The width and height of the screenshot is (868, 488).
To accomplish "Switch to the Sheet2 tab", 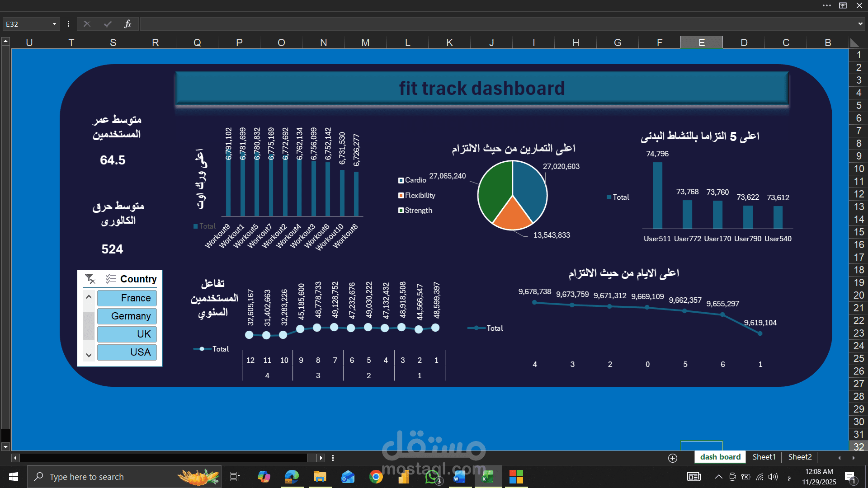I will [x=799, y=457].
